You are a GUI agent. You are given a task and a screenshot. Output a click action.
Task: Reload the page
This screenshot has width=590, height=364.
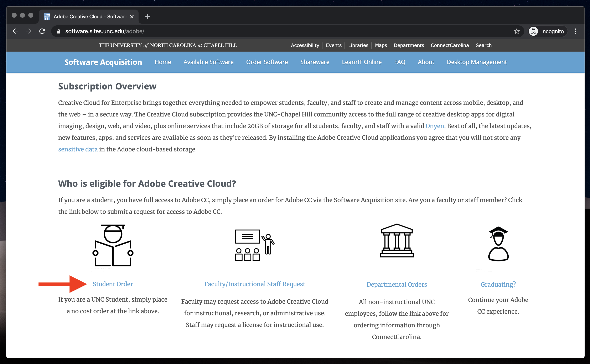[42, 31]
